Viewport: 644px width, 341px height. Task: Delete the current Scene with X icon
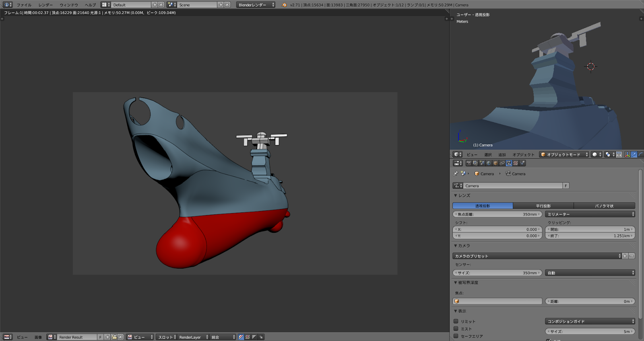pyautogui.click(x=227, y=5)
